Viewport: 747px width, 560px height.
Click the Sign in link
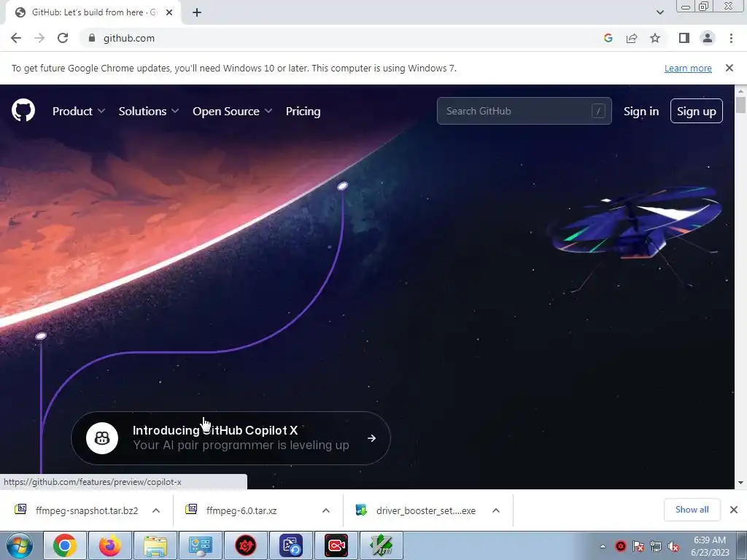(641, 111)
